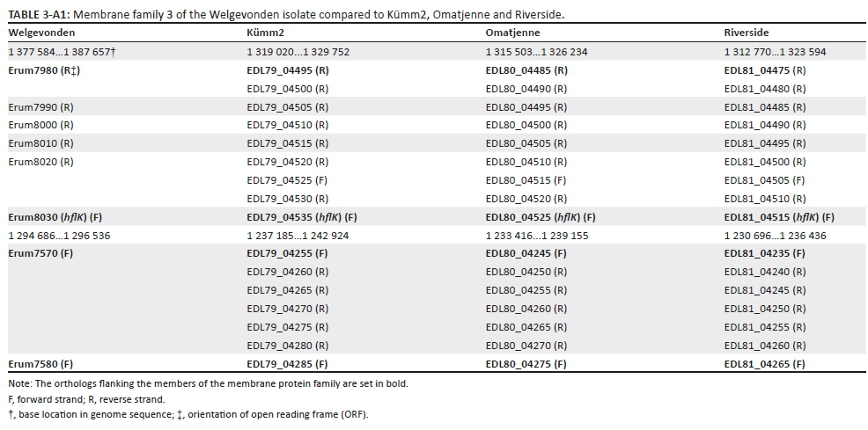
Task: Click the EDL79_04525 (F) cell
Action: [287, 180]
